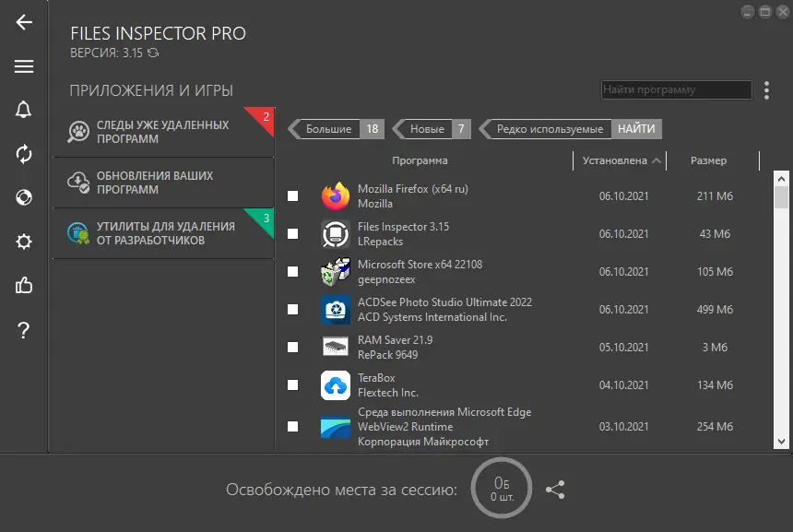The image size is (793, 532).
Task: Select the TeraBox checkbox
Action: click(x=292, y=384)
